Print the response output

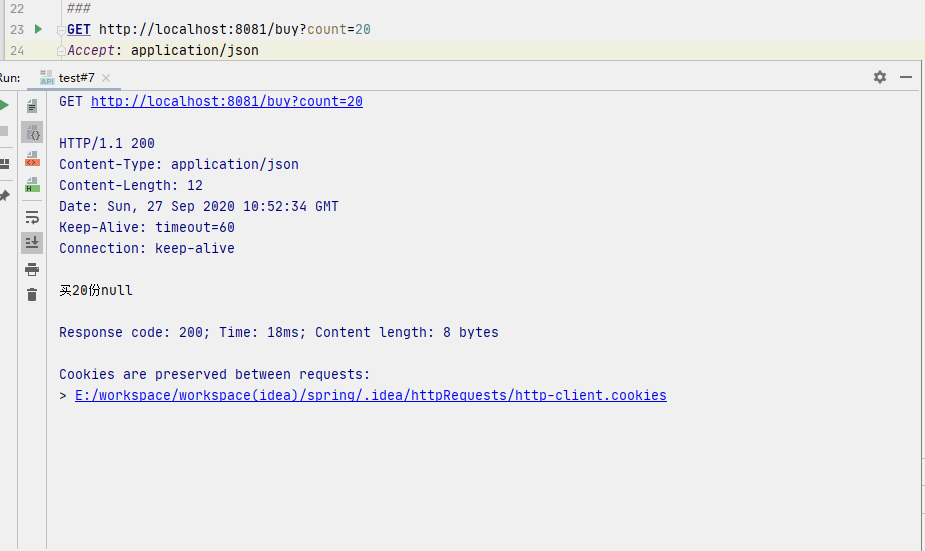(32, 269)
